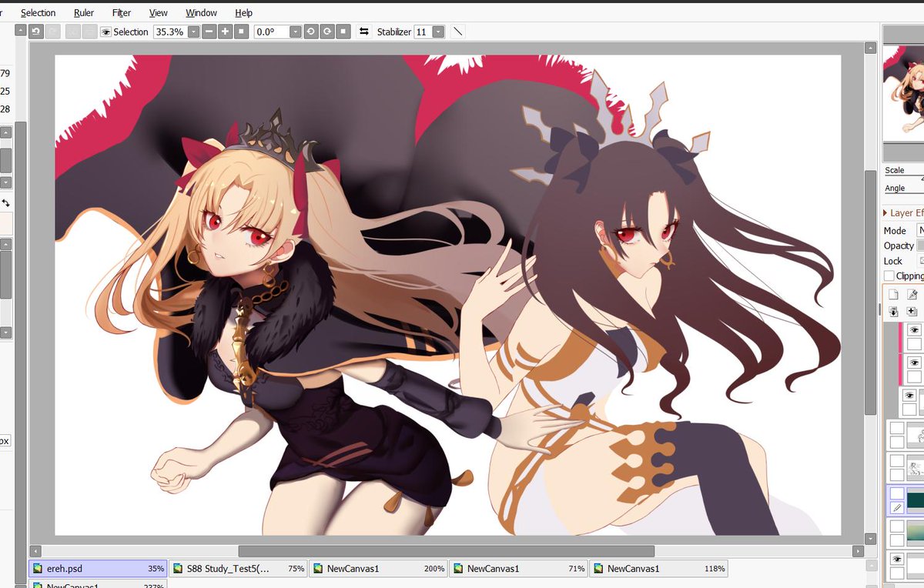
Task: Switch to the NewCanvas1 tab at 118%
Action: click(658, 569)
